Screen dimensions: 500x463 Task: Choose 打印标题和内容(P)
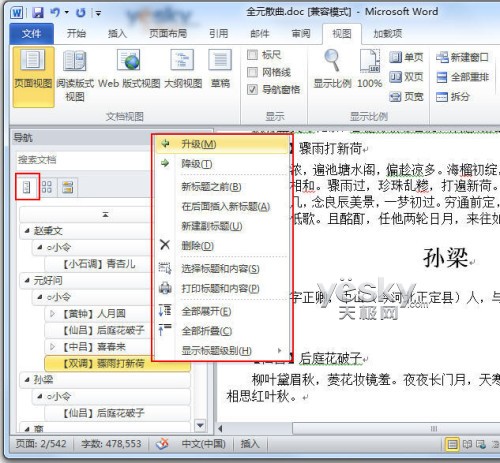[x=222, y=289]
